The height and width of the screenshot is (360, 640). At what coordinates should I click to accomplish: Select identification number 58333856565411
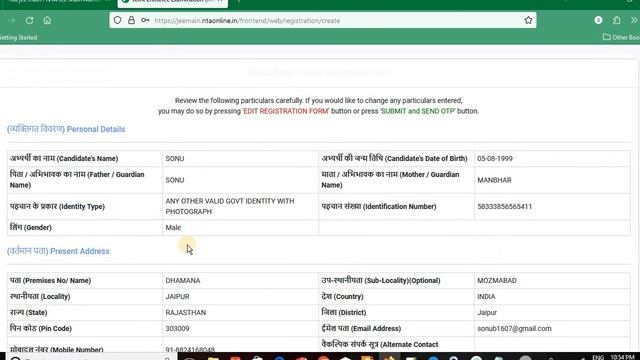504,207
